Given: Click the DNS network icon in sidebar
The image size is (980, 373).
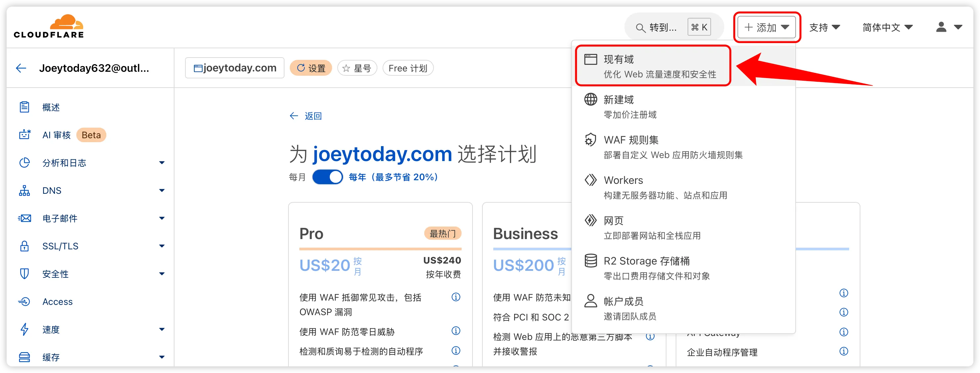Looking at the screenshot, I should [25, 190].
